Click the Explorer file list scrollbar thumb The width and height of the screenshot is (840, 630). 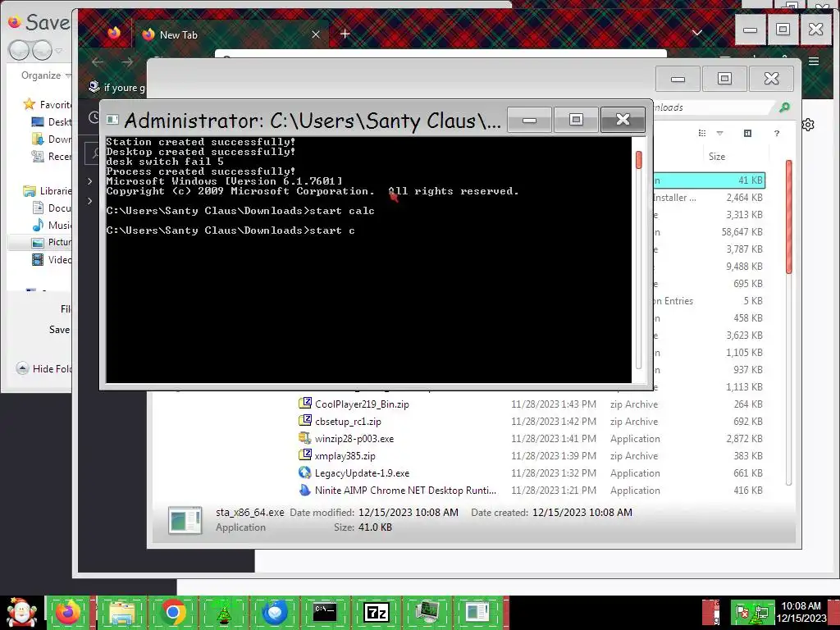tap(788, 217)
